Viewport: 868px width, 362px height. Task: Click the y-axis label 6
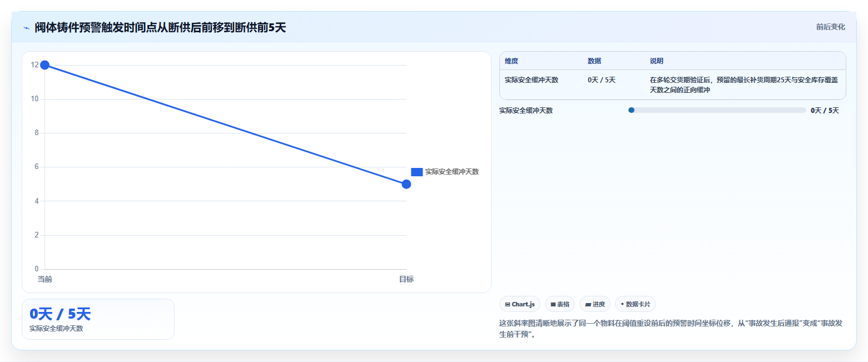click(37, 167)
